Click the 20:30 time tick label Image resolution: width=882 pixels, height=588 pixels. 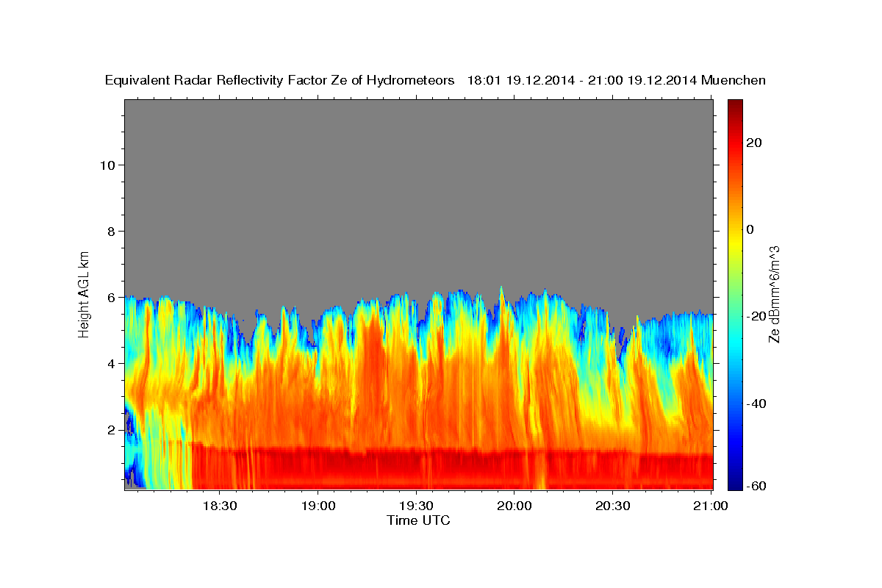click(613, 506)
